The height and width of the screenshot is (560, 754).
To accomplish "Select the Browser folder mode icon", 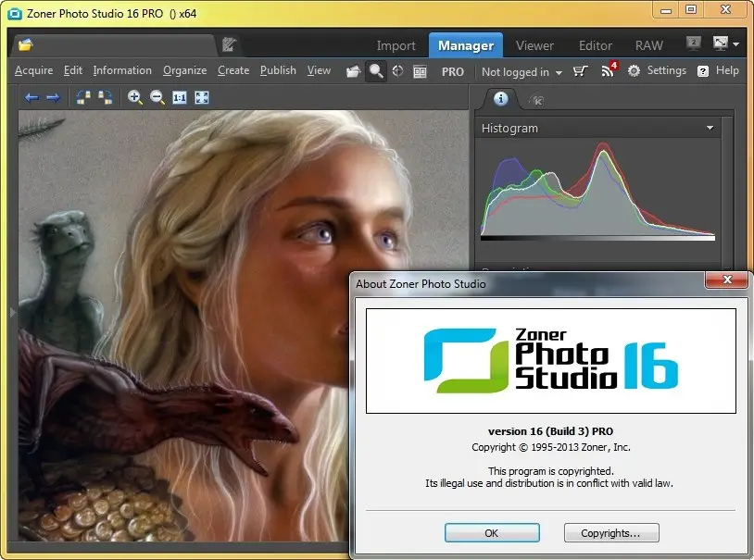I will pos(354,71).
